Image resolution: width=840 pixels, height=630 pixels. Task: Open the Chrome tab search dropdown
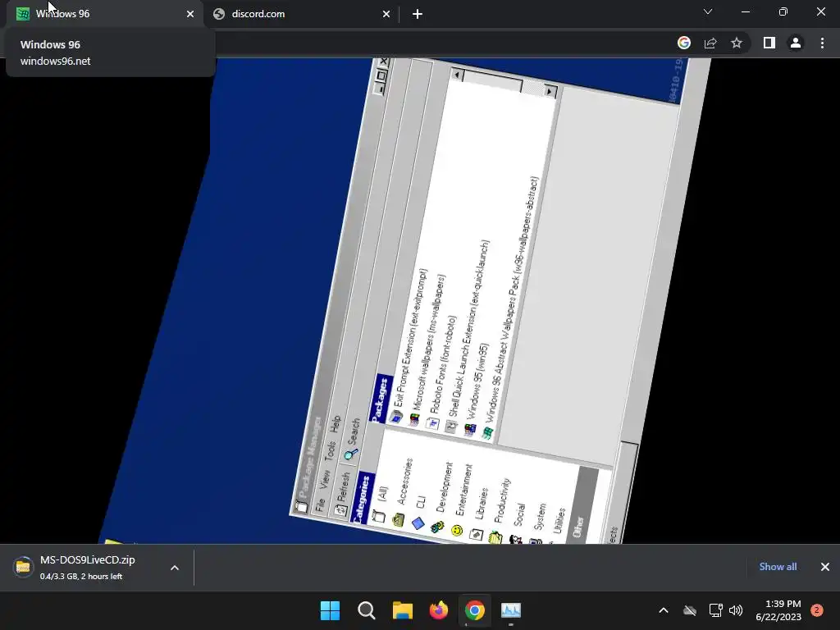click(708, 11)
